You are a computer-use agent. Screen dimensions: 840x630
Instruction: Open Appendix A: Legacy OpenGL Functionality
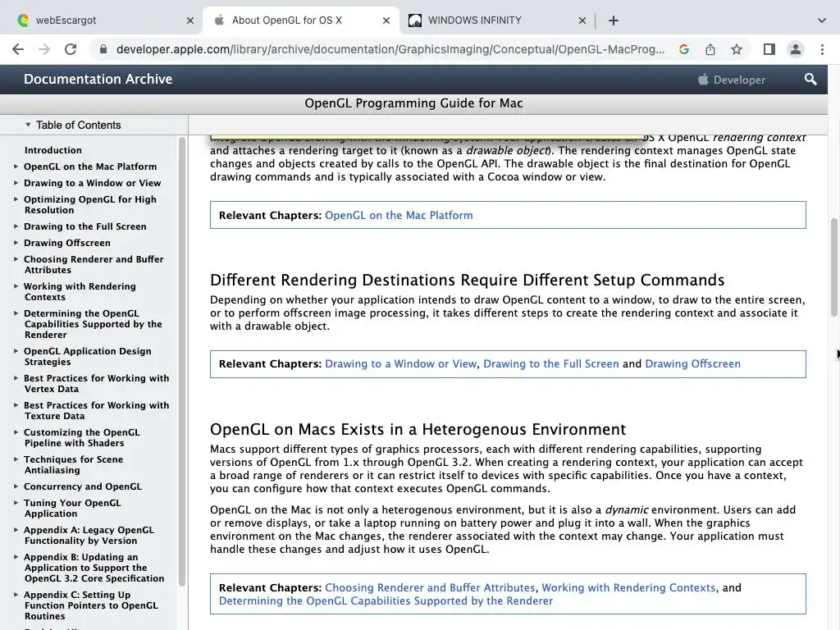pos(89,535)
